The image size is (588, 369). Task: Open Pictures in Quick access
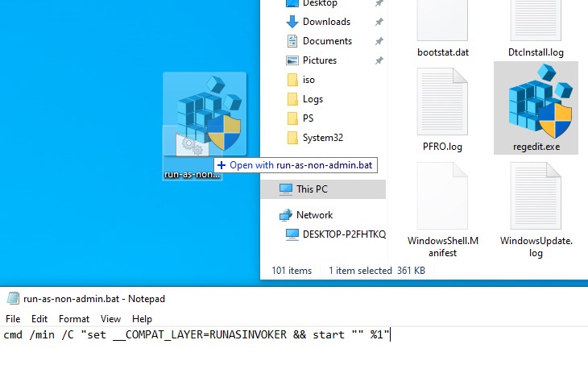(x=320, y=60)
